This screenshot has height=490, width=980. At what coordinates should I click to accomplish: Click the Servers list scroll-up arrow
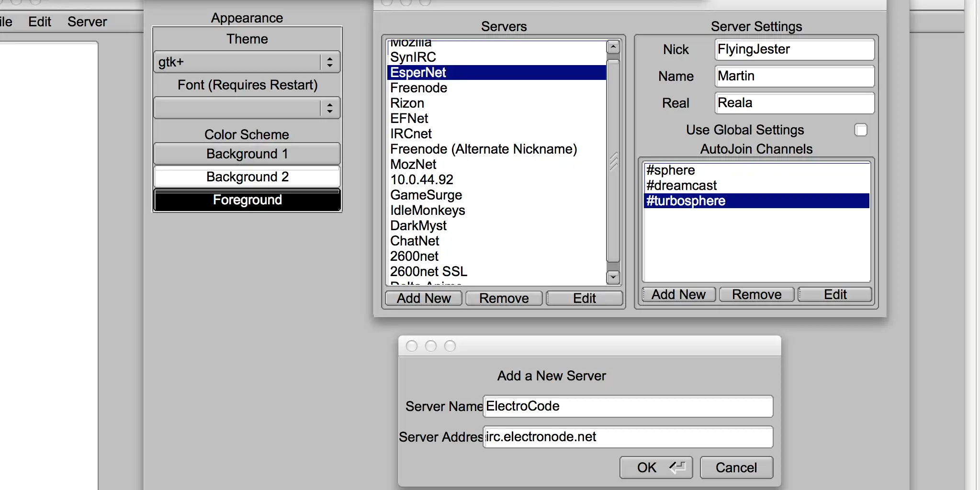pos(613,47)
